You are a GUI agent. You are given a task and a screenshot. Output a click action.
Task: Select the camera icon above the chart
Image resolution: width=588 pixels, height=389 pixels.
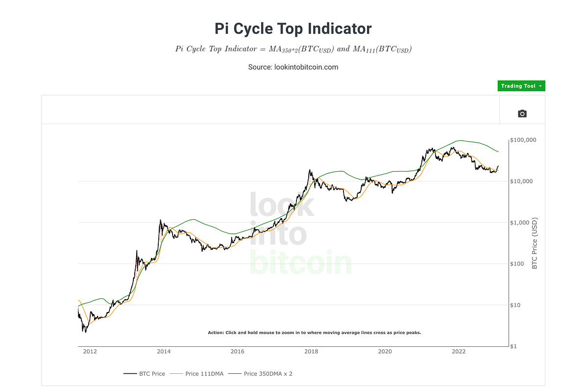click(x=522, y=113)
